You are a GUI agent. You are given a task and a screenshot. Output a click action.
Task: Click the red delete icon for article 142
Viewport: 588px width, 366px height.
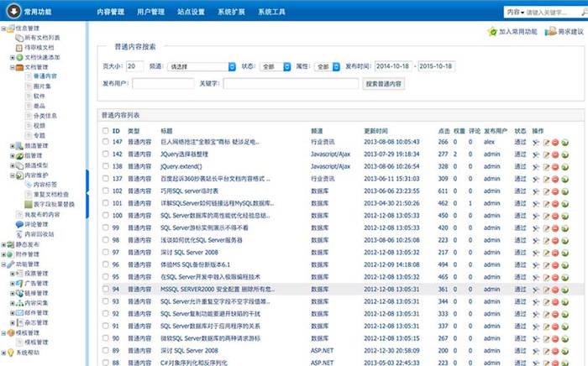click(x=554, y=155)
